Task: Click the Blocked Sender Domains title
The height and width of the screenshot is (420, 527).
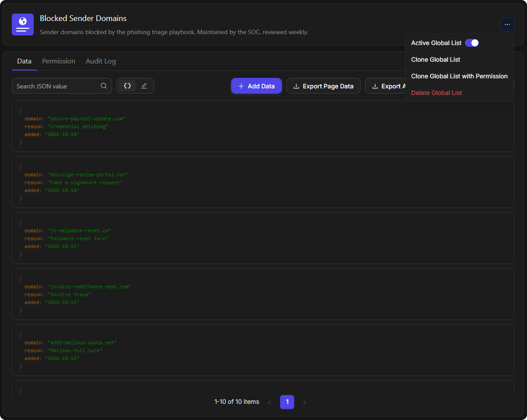Action: point(83,18)
